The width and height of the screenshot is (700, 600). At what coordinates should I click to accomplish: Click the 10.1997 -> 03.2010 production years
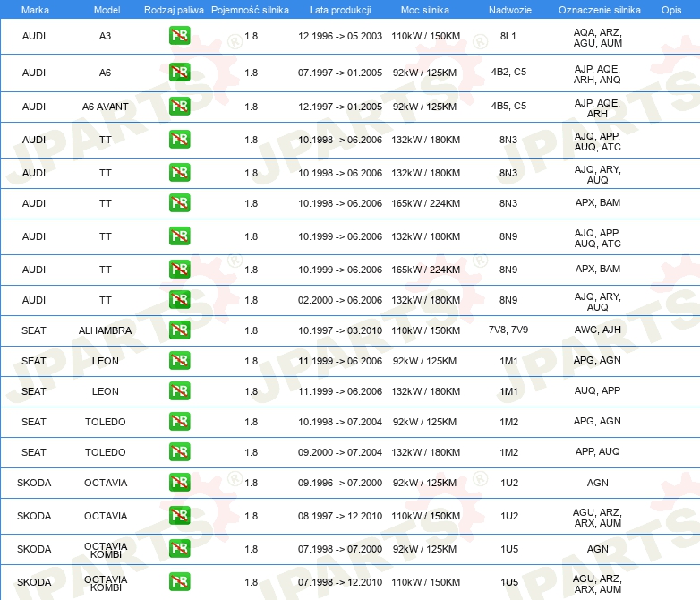(340, 330)
